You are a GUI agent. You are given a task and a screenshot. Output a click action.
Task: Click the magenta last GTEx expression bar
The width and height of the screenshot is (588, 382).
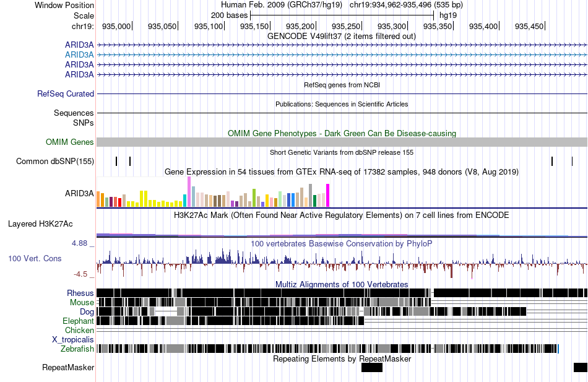328,195
